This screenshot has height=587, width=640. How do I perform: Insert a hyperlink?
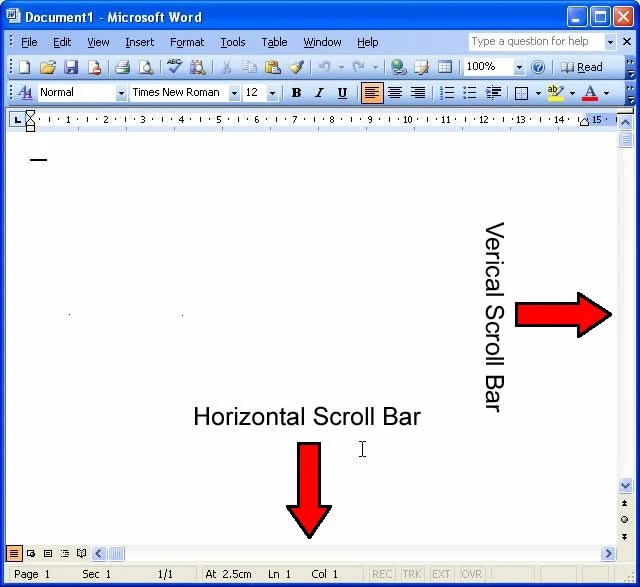point(398,67)
